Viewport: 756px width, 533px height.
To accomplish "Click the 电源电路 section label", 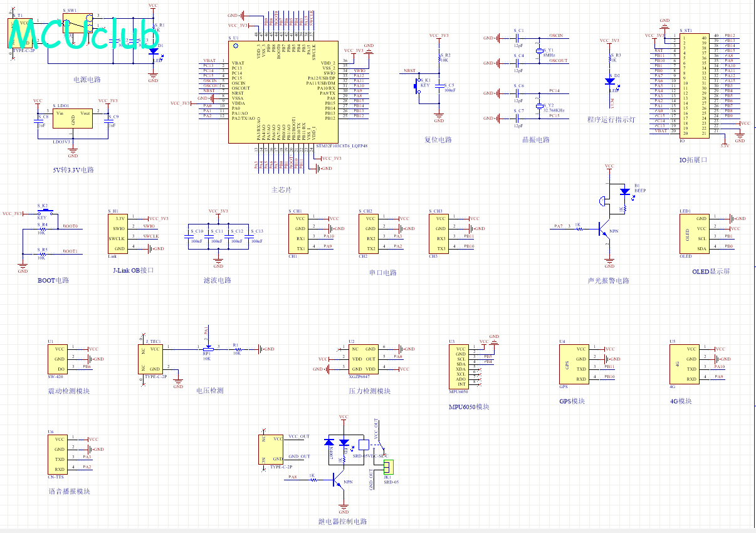I will click(87, 80).
